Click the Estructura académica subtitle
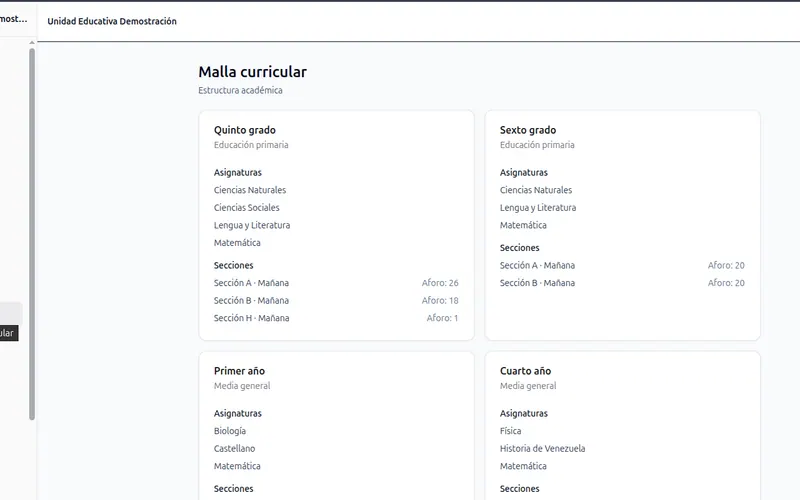Screen dimensions: 800x500 click(240, 90)
